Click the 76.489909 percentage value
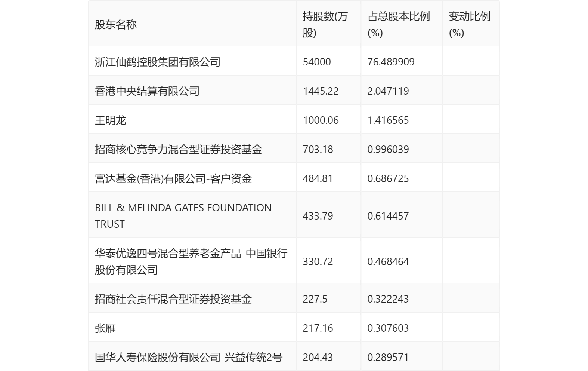Image resolution: width=588 pixels, height=371 pixels. (391, 62)
